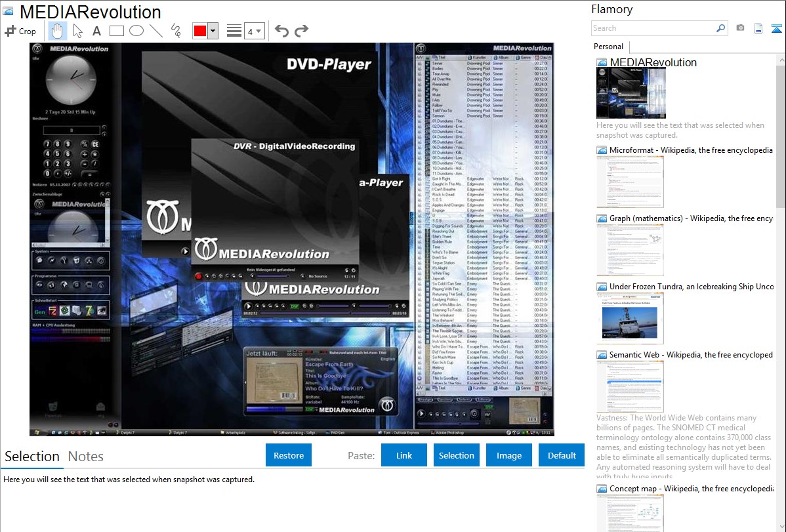Screen dimensions: 786x532
Task: Click scroll-up arrow of snapshot list
Action: tap(781, 60)
